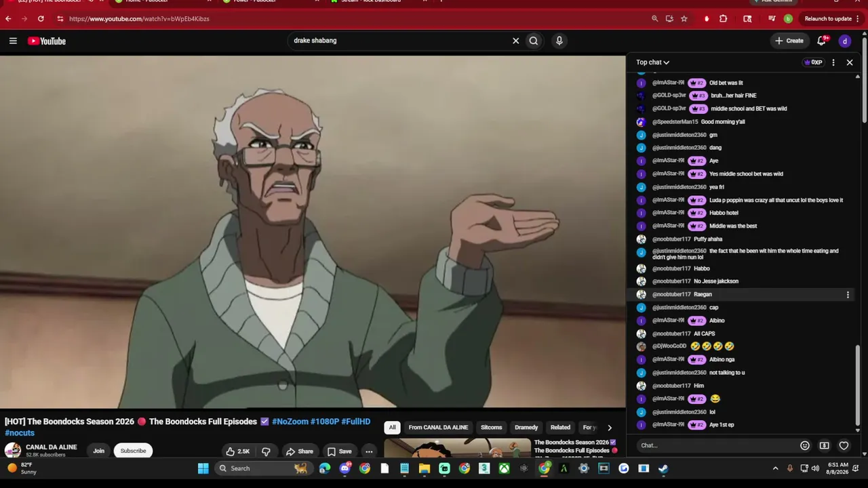The height and width of the screenshot is (488, 868).
Task: Send a Super Chat via the dollar icon
Action: 825,445
